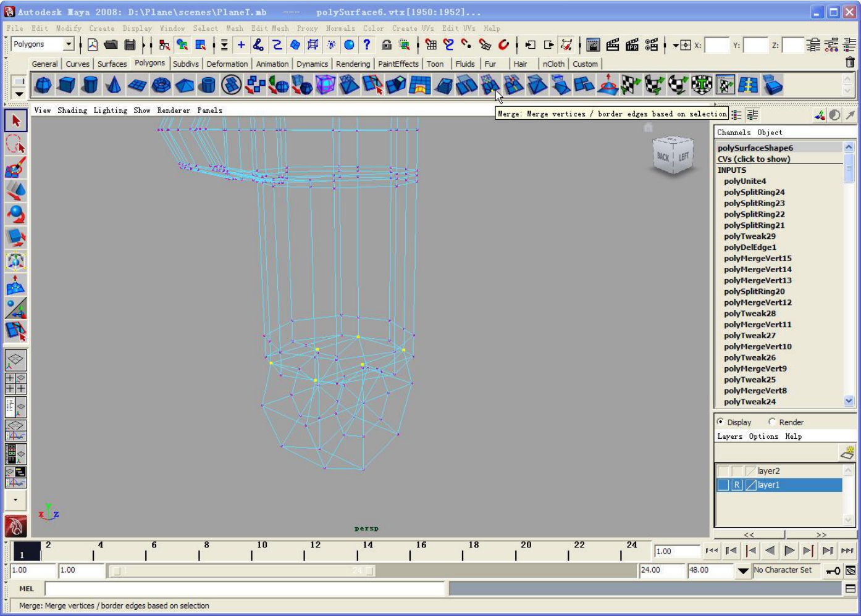The image size is (861, 616).
Task: Toggle snap to curves
Action: point(448,44)
